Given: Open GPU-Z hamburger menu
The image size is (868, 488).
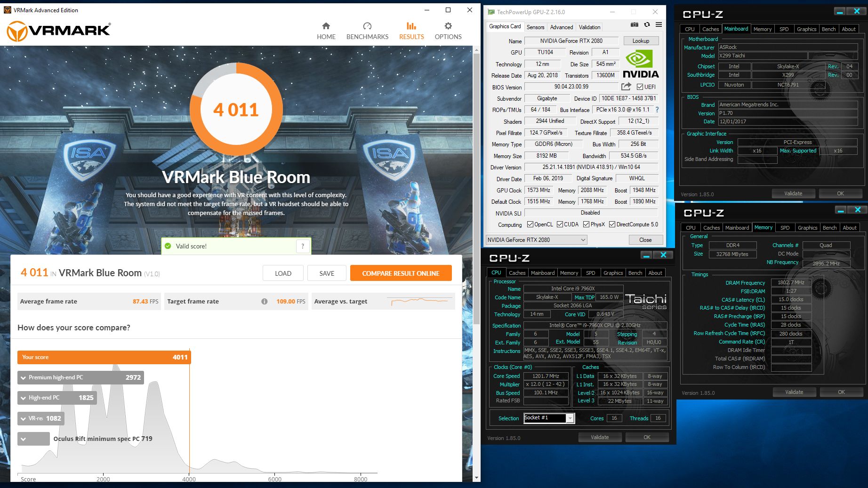Looking at the screenshot, I should tap(659, 24).
